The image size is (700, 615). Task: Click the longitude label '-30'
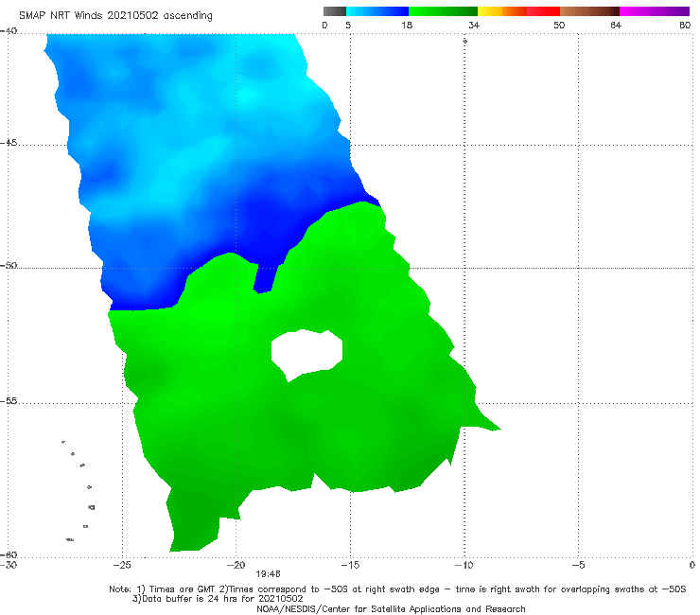click(x=9, y=565)
